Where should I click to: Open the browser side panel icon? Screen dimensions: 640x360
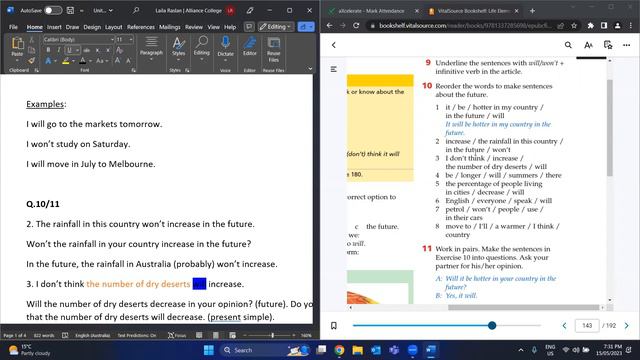point(604,25)
